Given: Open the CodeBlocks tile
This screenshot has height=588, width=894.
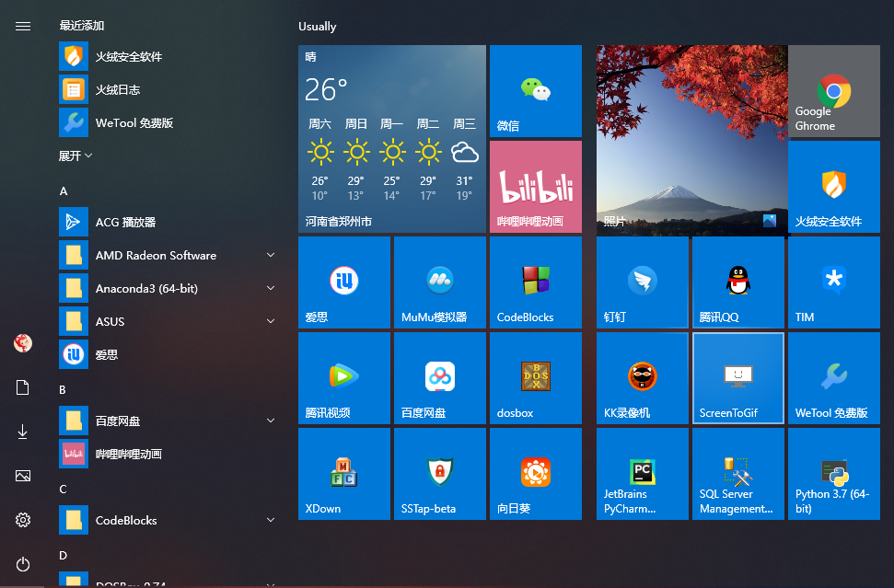Looking at the screenshot, I should click(535, 282).
